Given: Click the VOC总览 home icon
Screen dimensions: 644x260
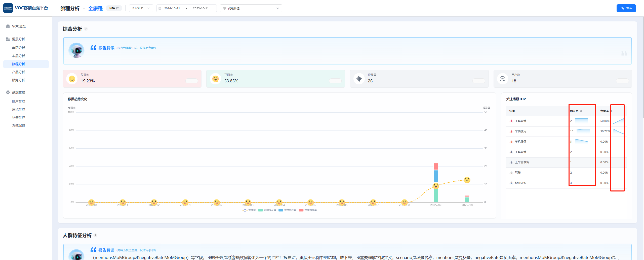Looking at the screenshot, I should pyautogui.click(x=8, y=26).
